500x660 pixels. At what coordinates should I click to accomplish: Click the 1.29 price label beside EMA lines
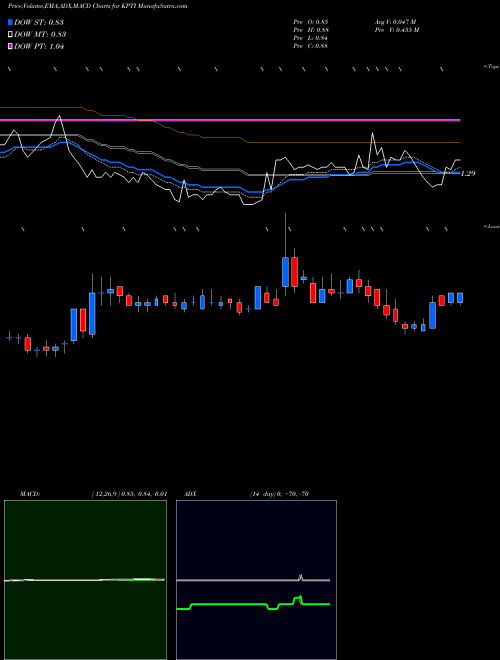pyautogui.click(x=468, y=173)
